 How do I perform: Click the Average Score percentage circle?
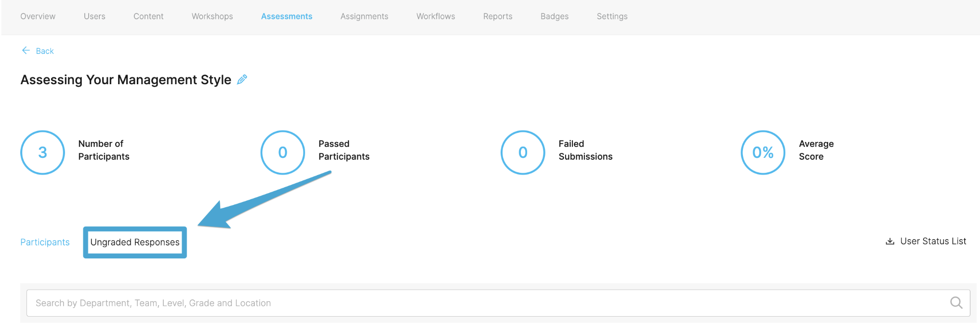(x=763, y=153)
